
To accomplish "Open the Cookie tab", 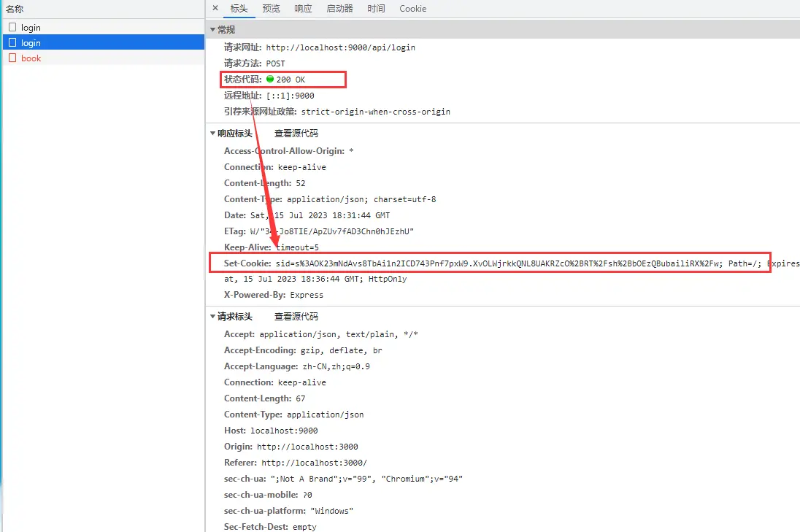I will click(412, 9).
